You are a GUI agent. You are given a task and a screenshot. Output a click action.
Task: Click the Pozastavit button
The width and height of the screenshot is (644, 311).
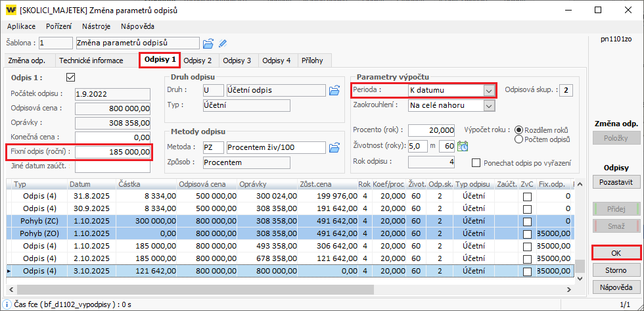616,181
